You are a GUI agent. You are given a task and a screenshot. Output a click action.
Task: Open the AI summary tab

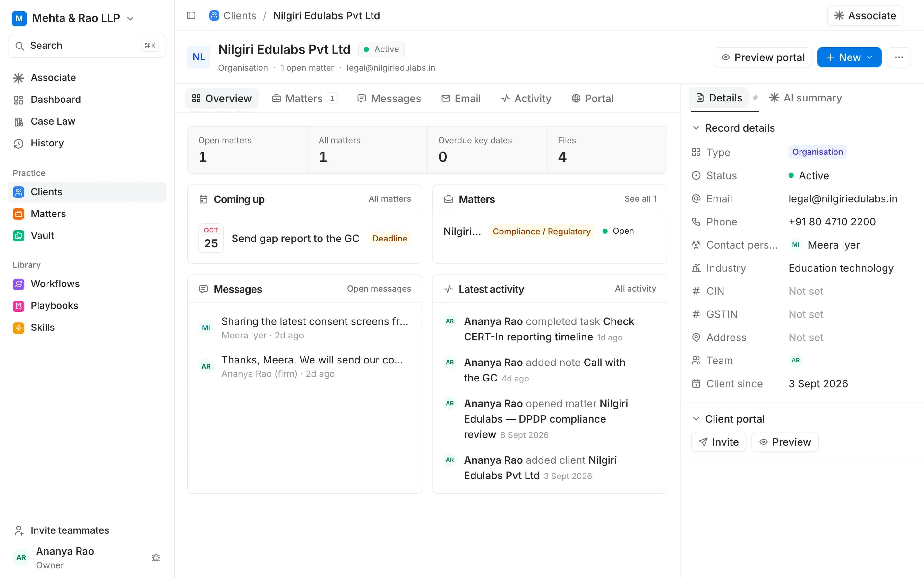(806, 98)
